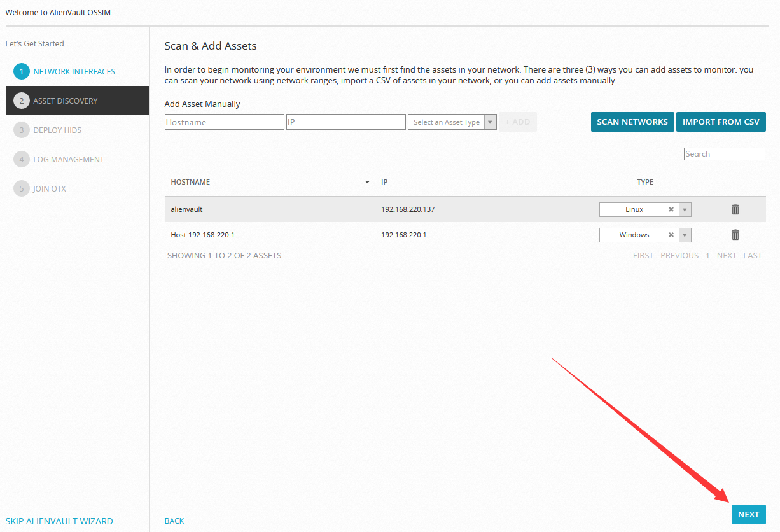This screenshot has height=532, width=780.
Task: Focus the Hostname input field
Action: pyautogui.click(x=225, y=122)
